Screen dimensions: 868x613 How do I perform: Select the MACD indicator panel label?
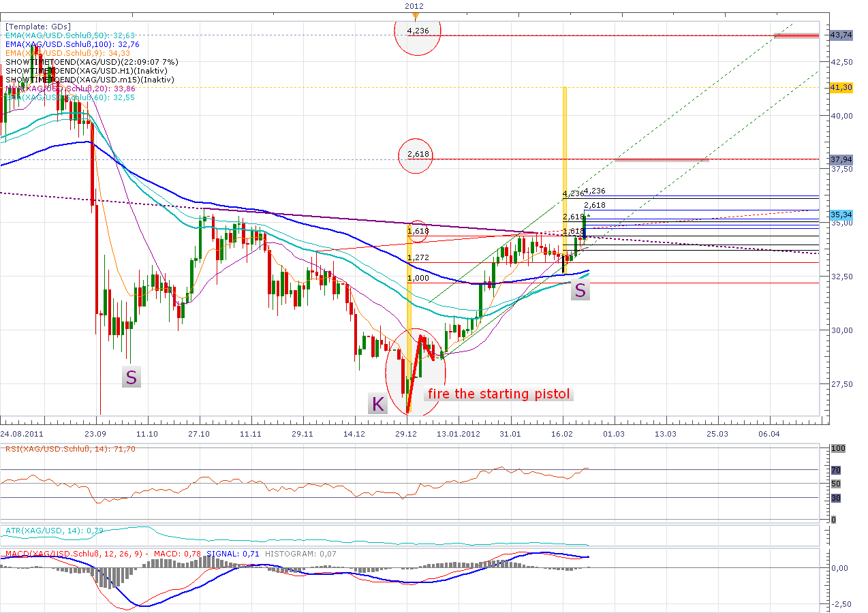[68, 553]
